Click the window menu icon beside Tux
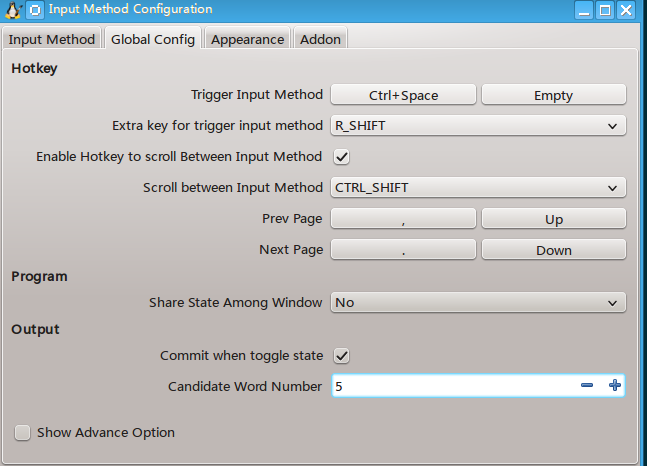Image resolution: width=647 pixels, height=466 pixels. tap(34, 10)
